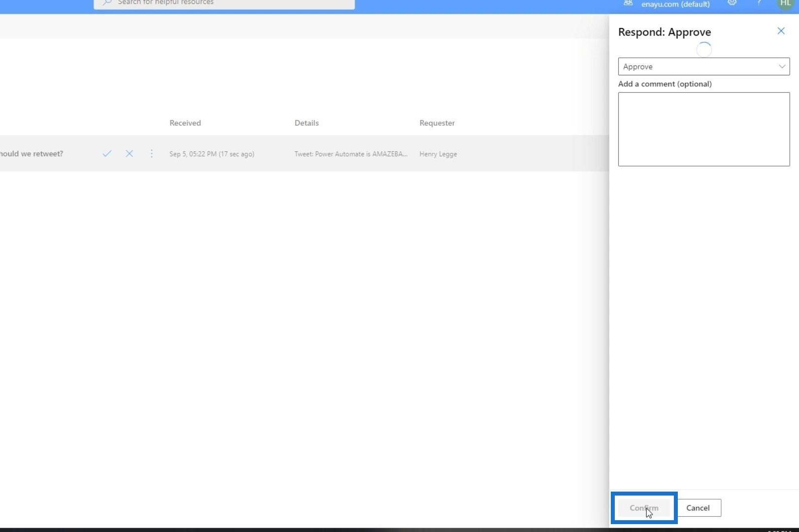This screenshot has width=799, height=532.
Task: Open the 'should we retweet?' request title
Action: coord(32,154)
